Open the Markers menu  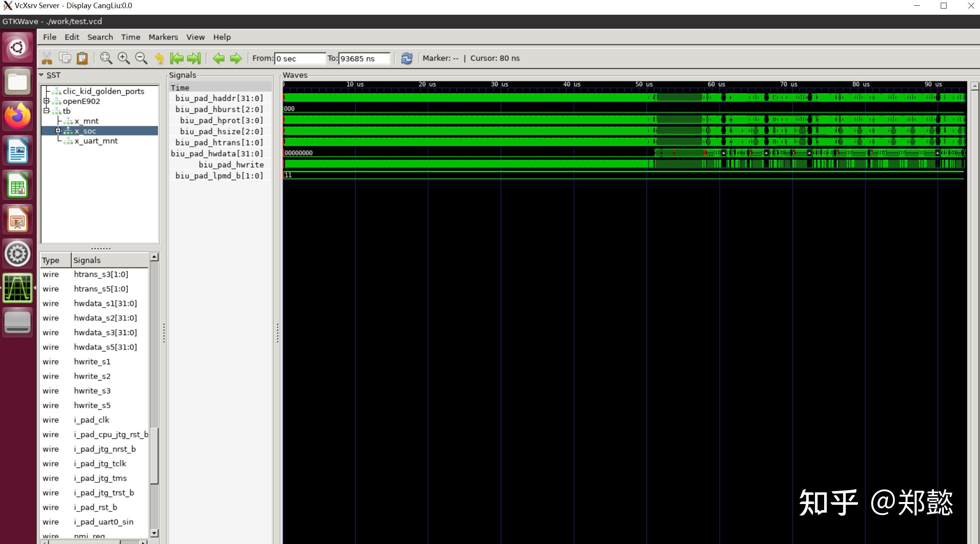pyautogui.click(x=163, y=37)
